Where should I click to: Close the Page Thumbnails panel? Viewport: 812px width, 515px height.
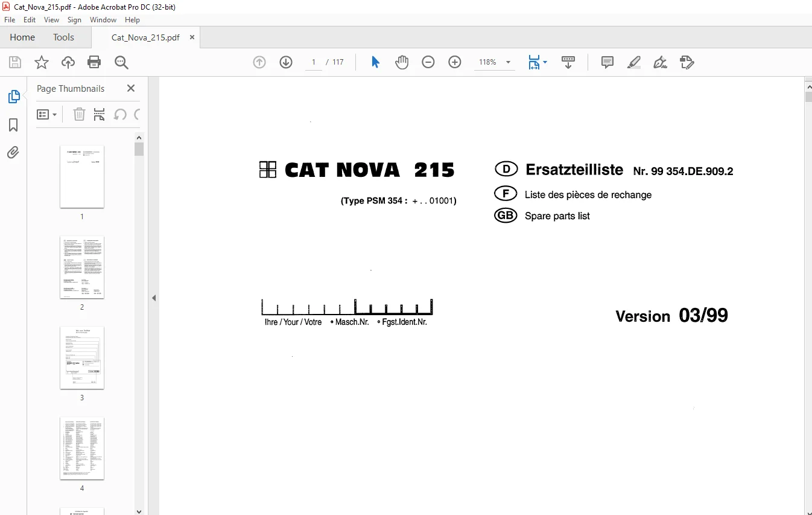[x=131, y=88]
